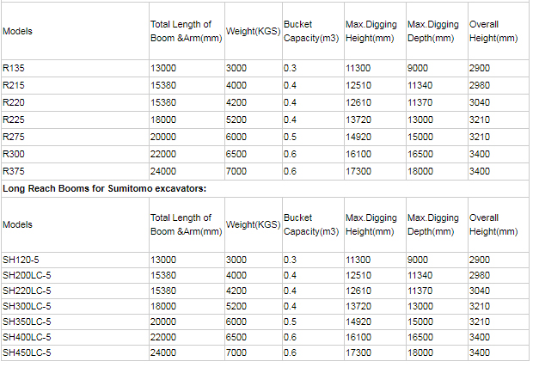This screenshot has width=533, height=392.
Task: Select R135 bucket capacity 0.3
Action: (x=290, y=68)
